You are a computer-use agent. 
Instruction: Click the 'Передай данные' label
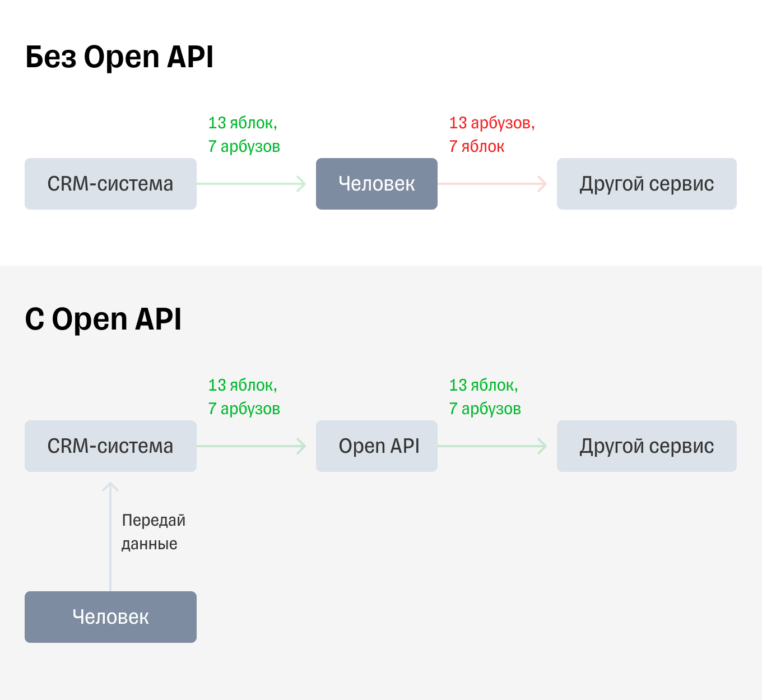[x=153, y=532]
